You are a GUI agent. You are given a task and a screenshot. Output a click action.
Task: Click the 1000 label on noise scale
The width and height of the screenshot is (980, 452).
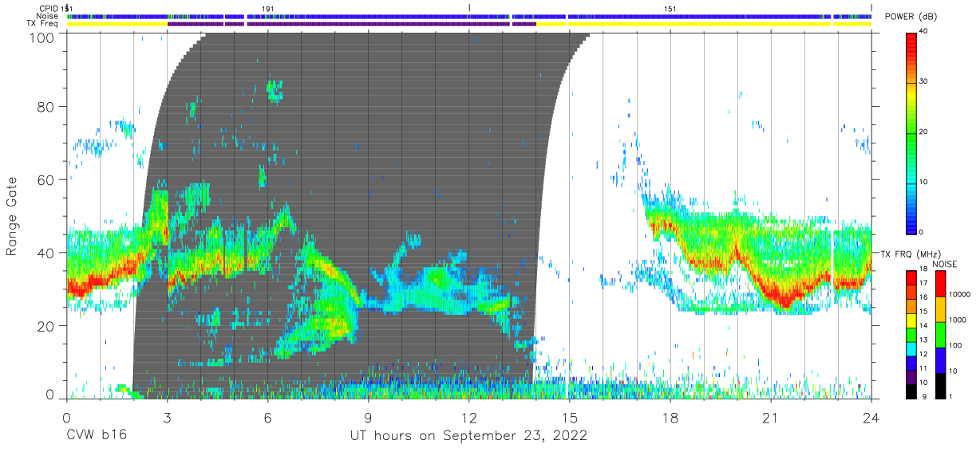click(956, 320)
